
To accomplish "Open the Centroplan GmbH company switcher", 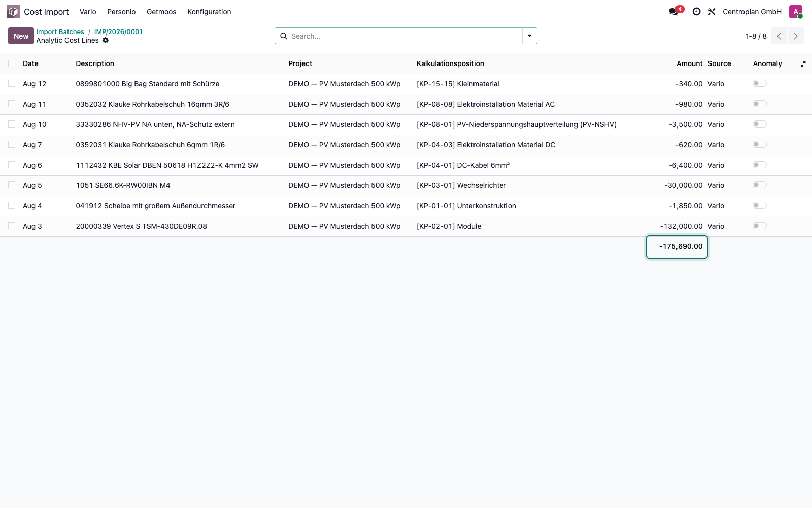I will (752, 12).
